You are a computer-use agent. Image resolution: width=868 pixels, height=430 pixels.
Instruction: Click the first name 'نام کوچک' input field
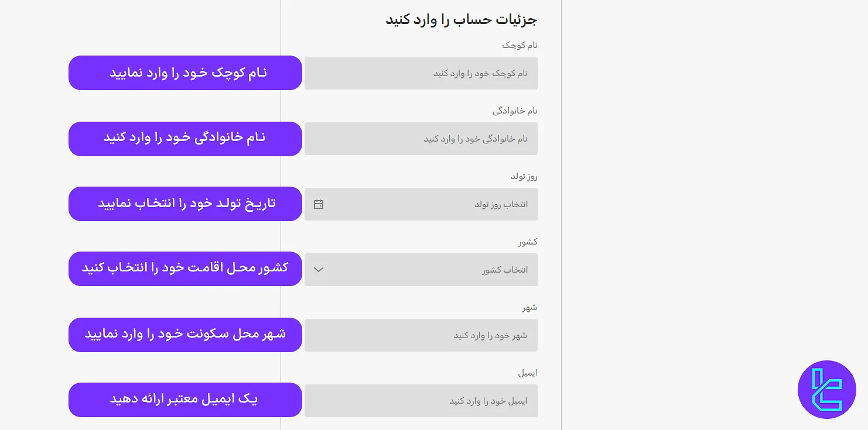[x=421, y=73]
